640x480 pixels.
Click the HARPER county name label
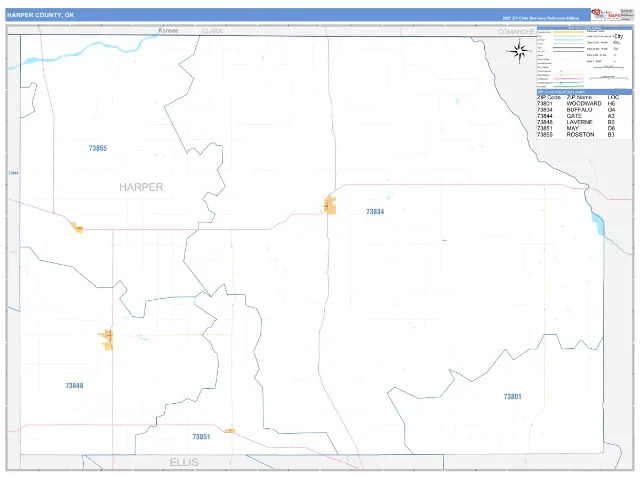point(141,187)
